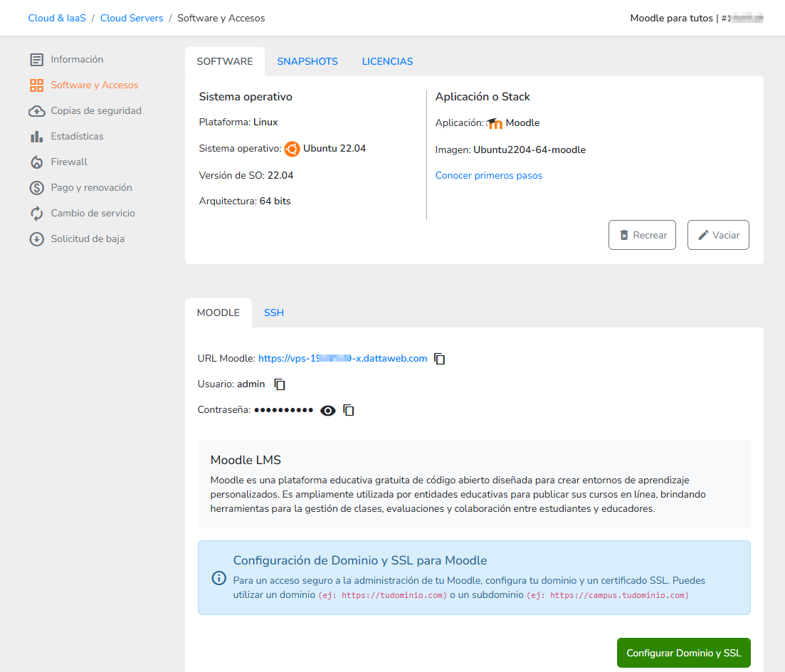Click the Estadísticas bar chart icon
785x672 pixels.
(36, 136)
